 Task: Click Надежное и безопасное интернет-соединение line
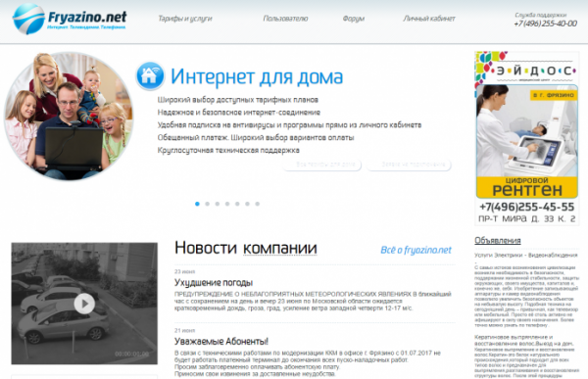click(239, 113)
